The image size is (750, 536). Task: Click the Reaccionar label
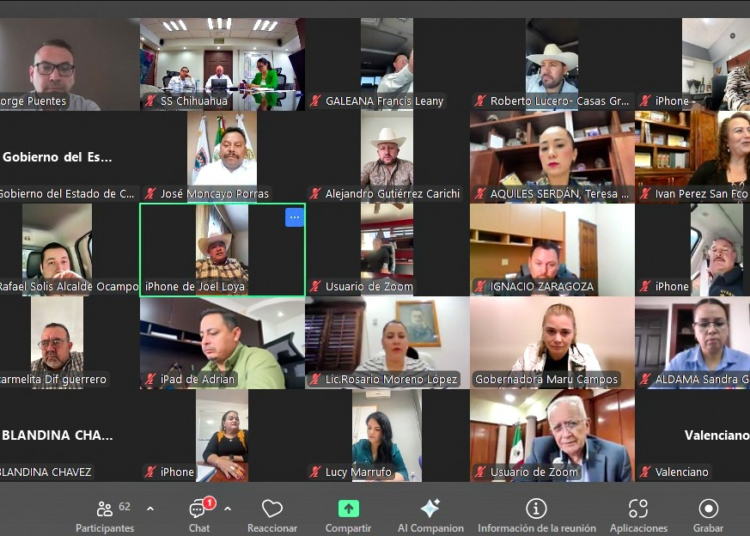point(272,528)
